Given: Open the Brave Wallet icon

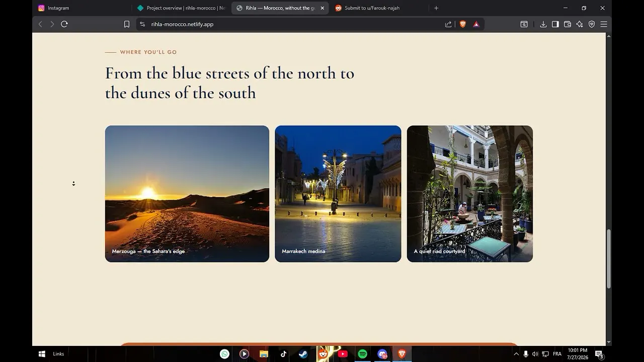Looking at the screenshot, I should [568, 24].
